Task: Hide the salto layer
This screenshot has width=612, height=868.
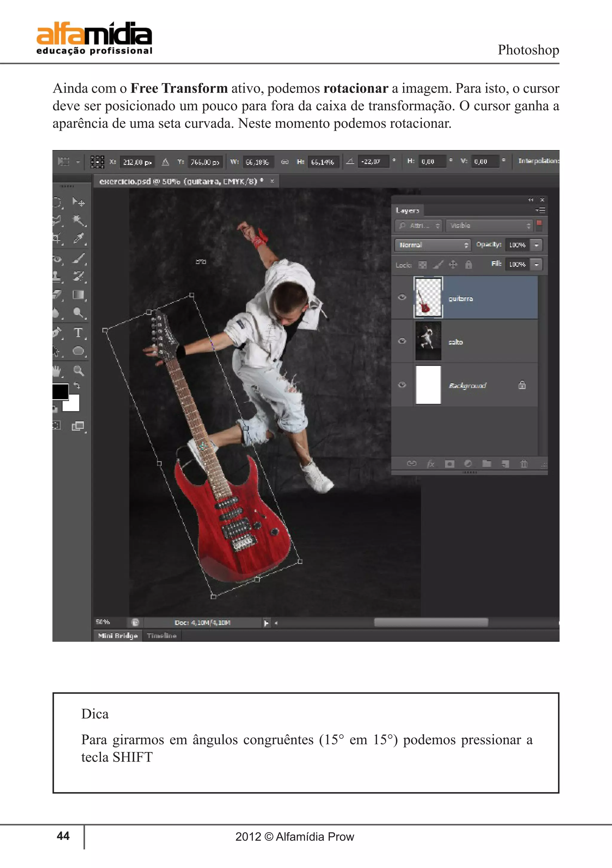Action: [402, 341]
